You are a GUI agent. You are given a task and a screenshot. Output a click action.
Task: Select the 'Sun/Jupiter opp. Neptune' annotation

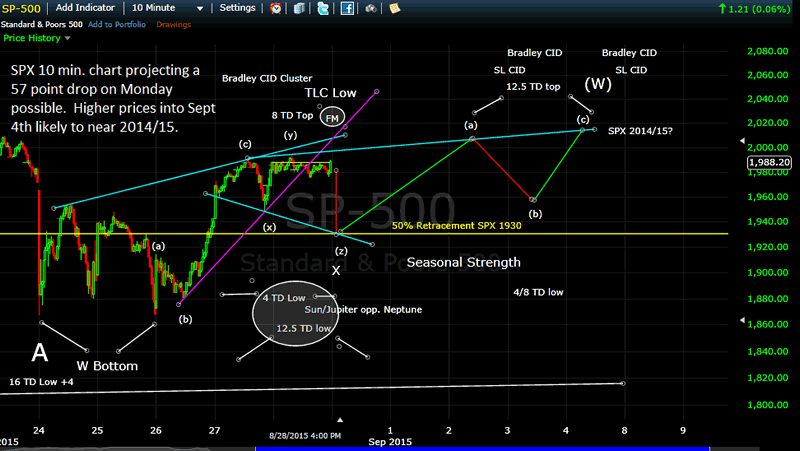click(x=363, y=310)
